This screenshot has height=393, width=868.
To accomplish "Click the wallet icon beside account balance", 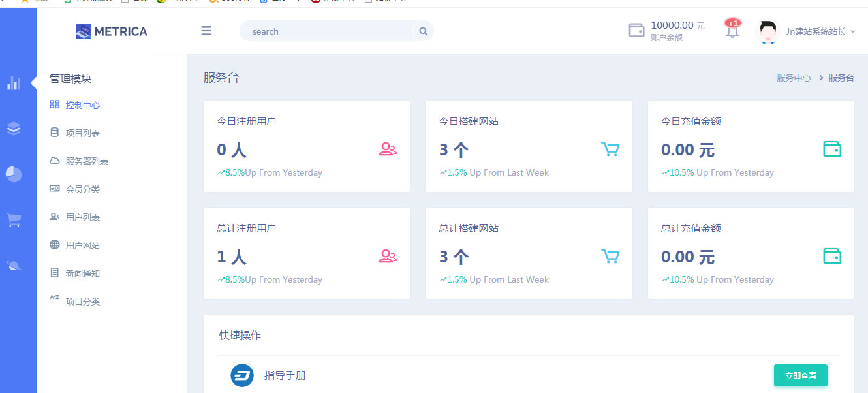I will (636, 31).
